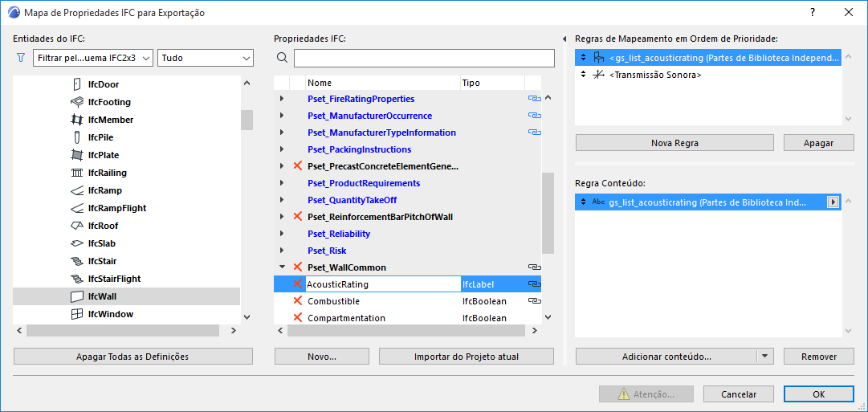This screenshot has height=412, width=868.
Task: Open the Tudo dropdown
Action: (x=206, y=58)
